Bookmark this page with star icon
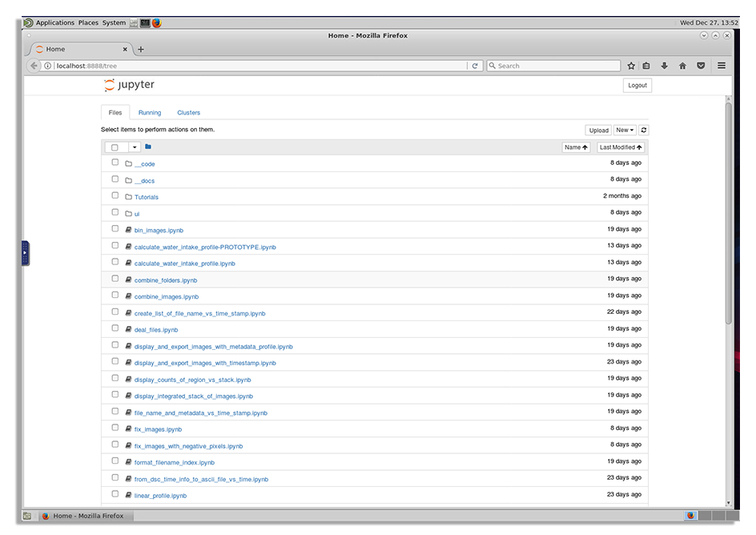 click(x=631, y=66)
